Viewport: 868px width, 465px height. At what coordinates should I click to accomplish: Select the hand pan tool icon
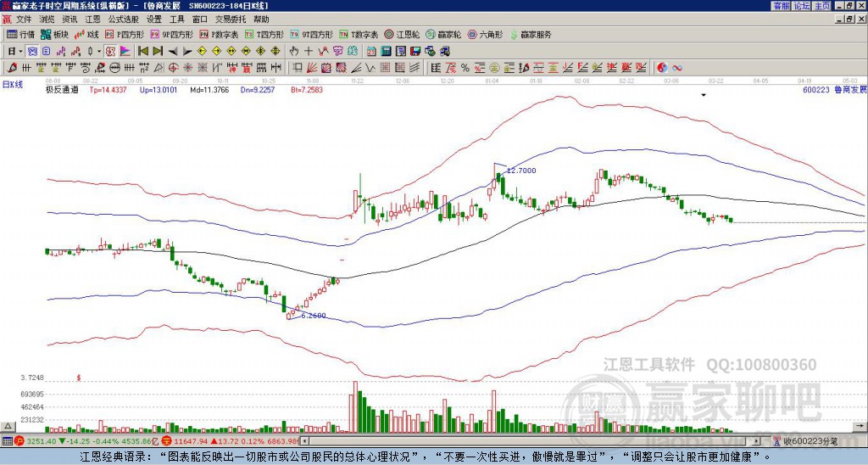[x=294, y=51]
